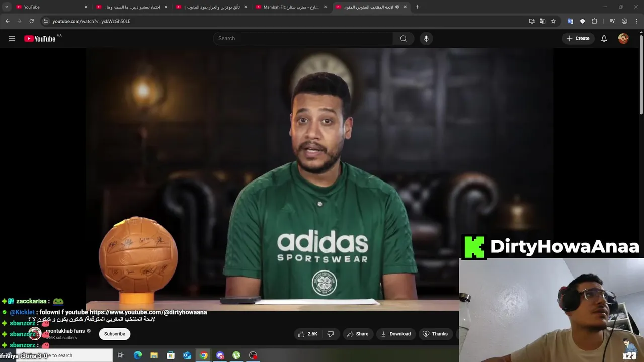Open the YouTube guide hamburger menu

click(x=12, y=38)
